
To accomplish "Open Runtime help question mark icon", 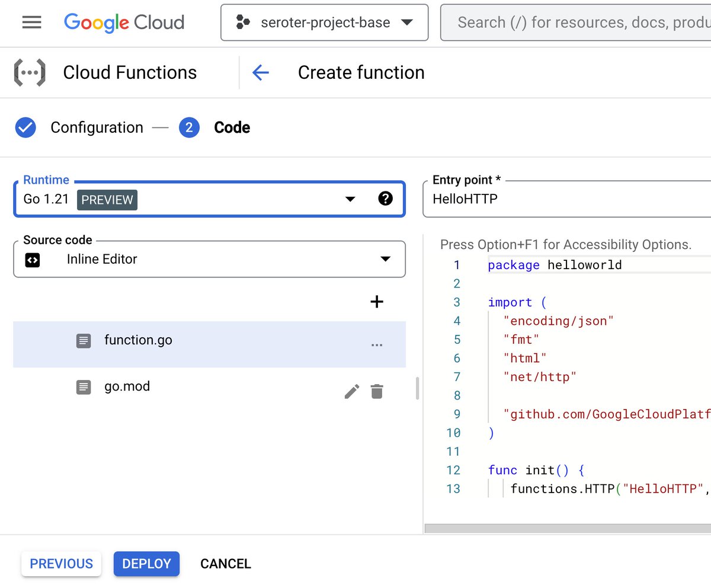I will tap(385, 199).
